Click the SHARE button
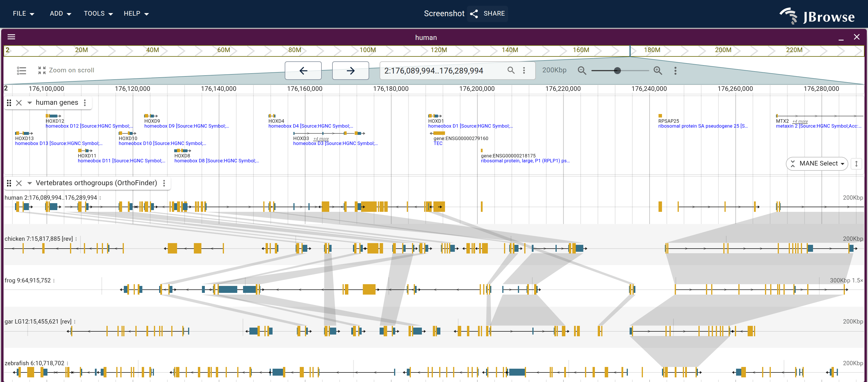This screenshot has height=382, width=868. click(x=487, y=14)
